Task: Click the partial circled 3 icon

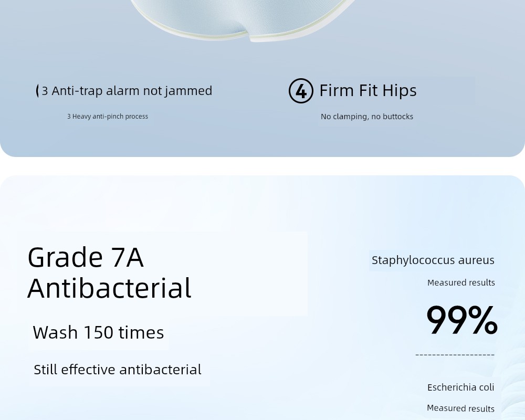Action: [37, 91]
